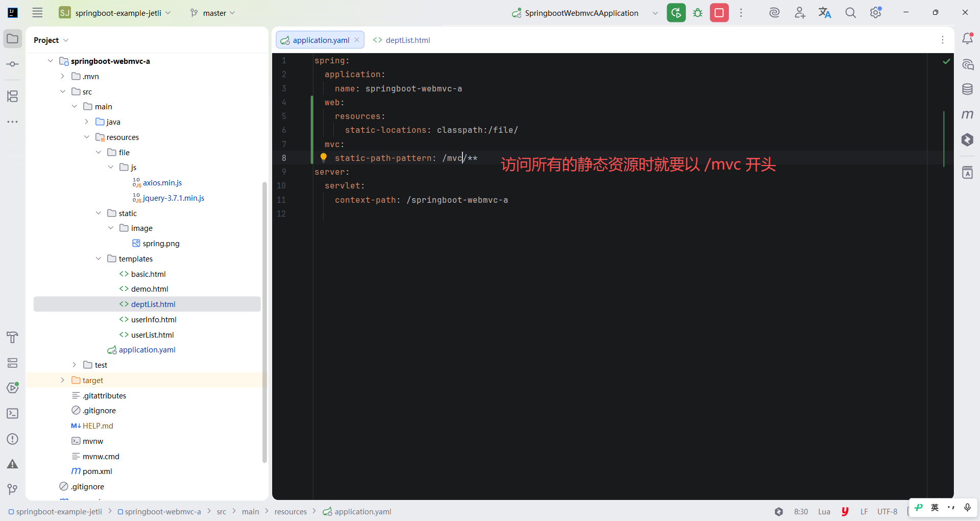
Task: Open the Git branch tool window
Action: coord(13,489)
